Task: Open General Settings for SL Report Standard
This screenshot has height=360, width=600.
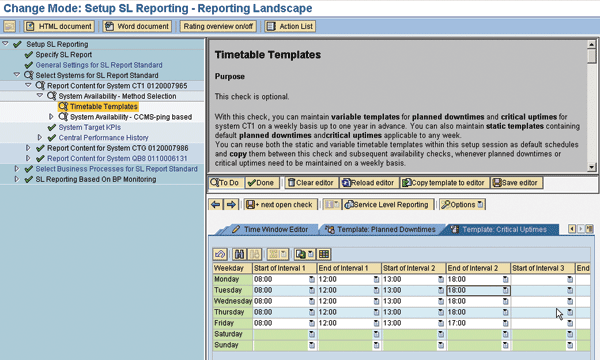Action: [x=99, y=65]
